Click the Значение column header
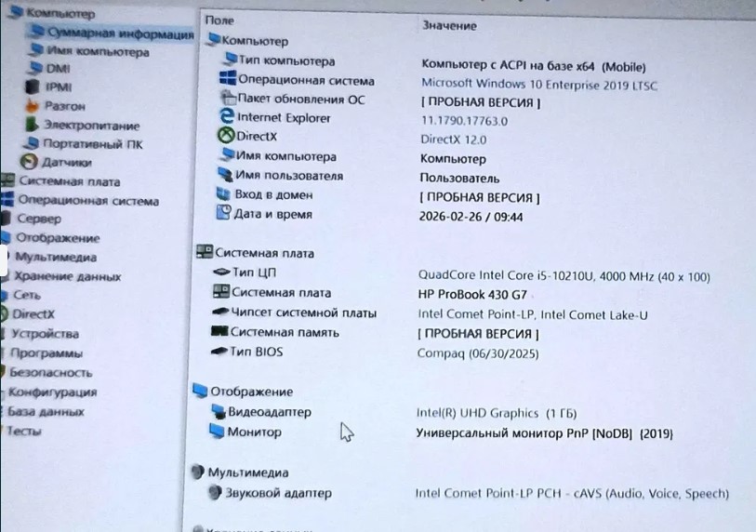756x532 pixels. [x=449, y=25]
